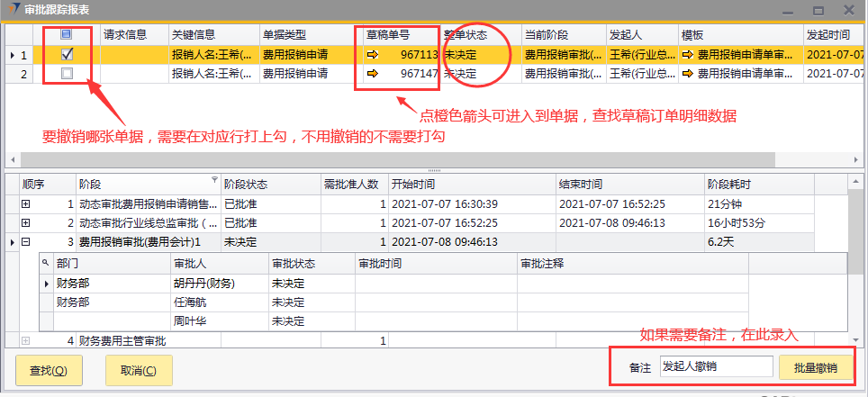Tick the checkbox in row 2

tap(67, 74)
